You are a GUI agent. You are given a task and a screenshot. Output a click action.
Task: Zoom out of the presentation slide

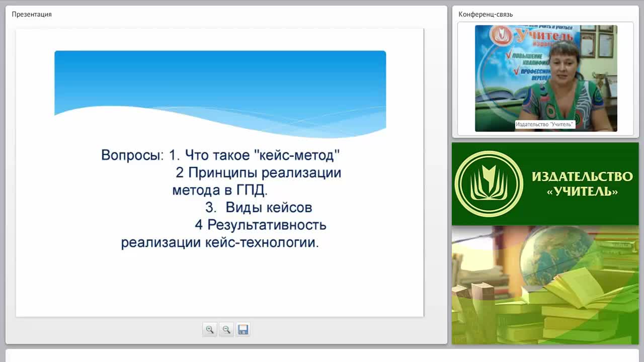226,330
